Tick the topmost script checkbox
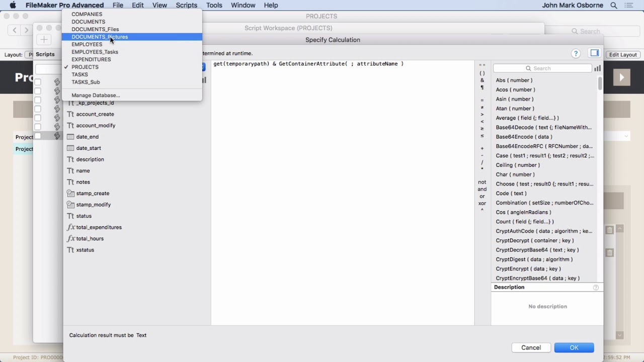Screen dimensions: 644x362 pos(38,82)
